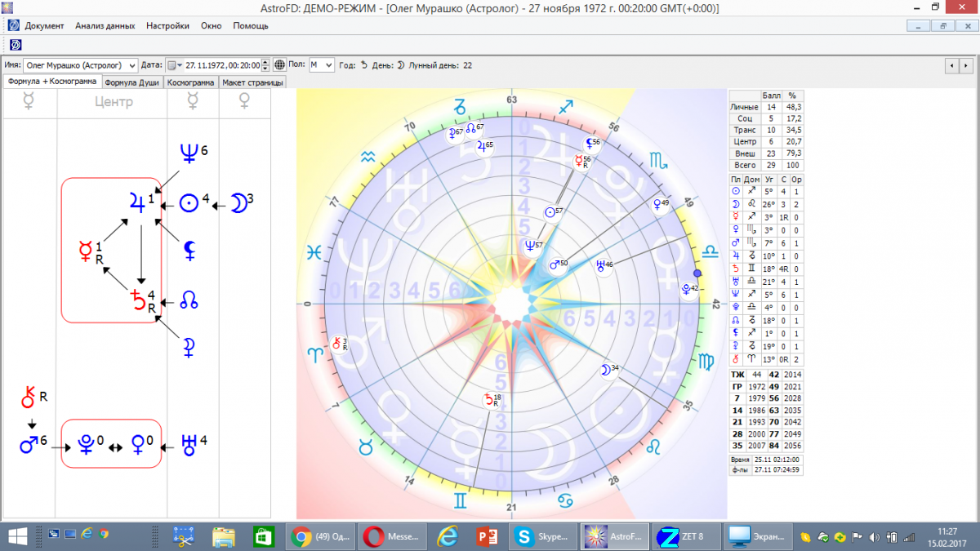Open the Настройки menu
980x551 pixels.
(167, 25)
